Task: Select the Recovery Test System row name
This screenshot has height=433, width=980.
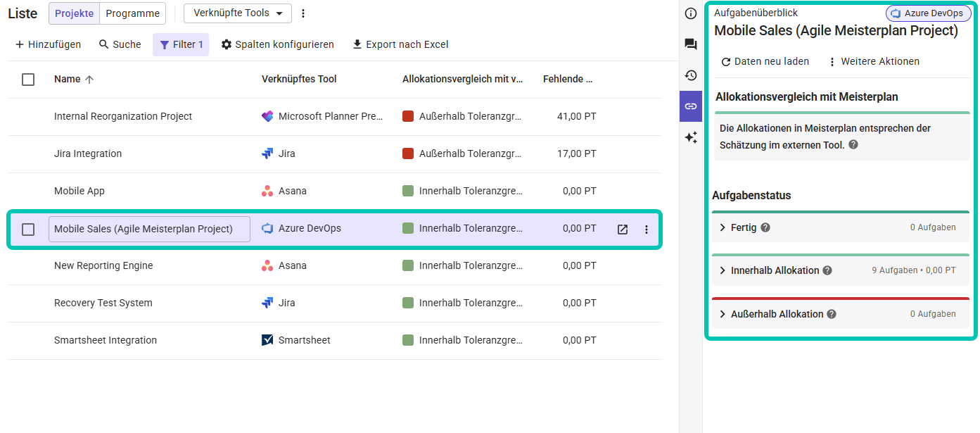Action: tap(103, 303)
